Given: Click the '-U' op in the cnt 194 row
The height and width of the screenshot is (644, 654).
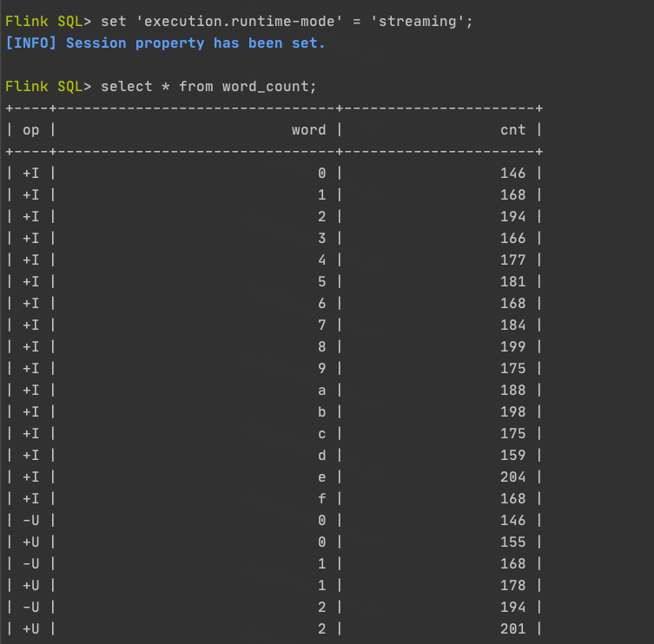Looking at the screenshot, I should coord(31,607).
